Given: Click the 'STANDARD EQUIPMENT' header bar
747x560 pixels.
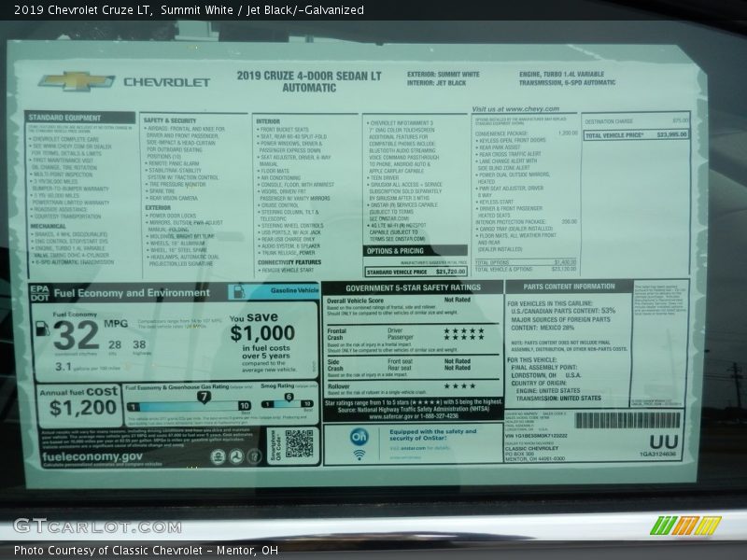Looking at the screenshot, I should [80, 118].
